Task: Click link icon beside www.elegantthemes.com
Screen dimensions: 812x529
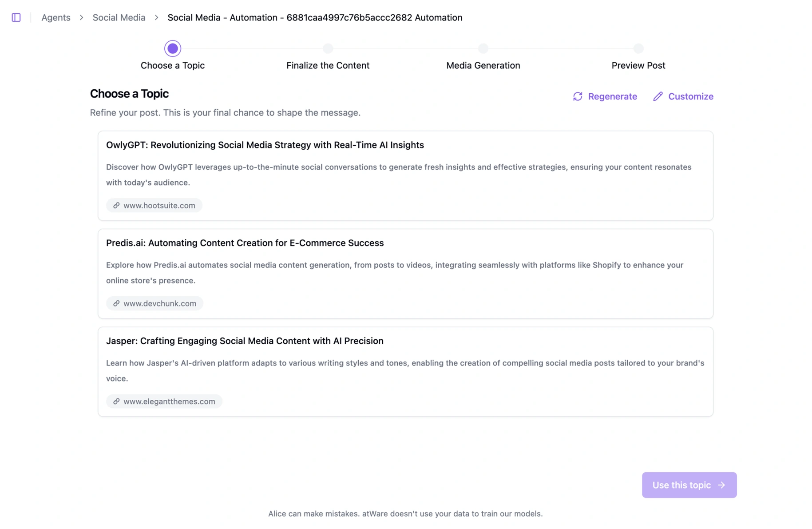Action: click(x=116, y=402)
